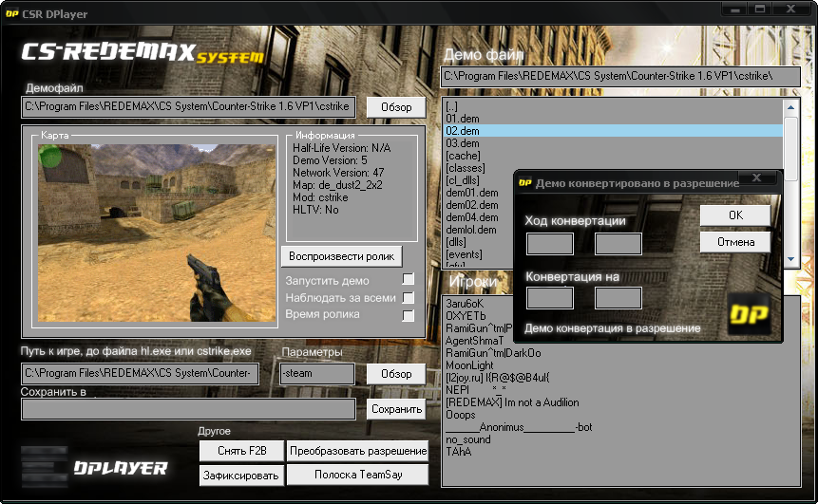Open the [dlls] folder entry
818x504 pixels.
[x=455, y=242]
